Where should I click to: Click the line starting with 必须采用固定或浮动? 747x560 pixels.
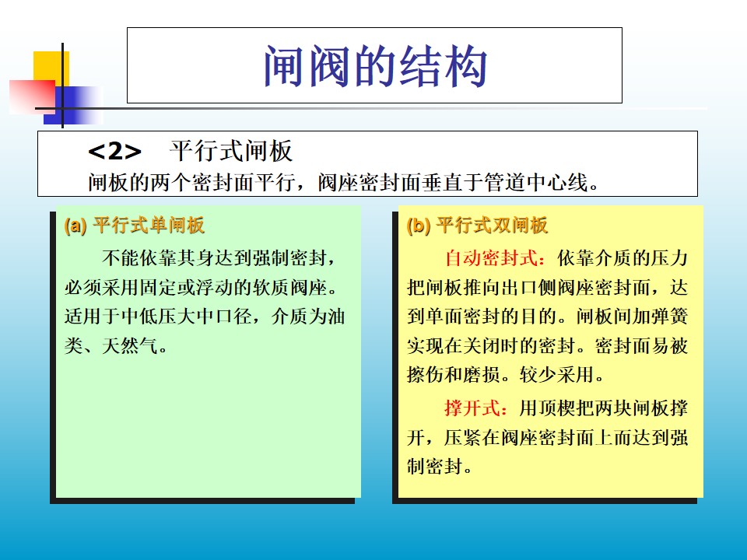pyautogui.click(x=204, y=288)
